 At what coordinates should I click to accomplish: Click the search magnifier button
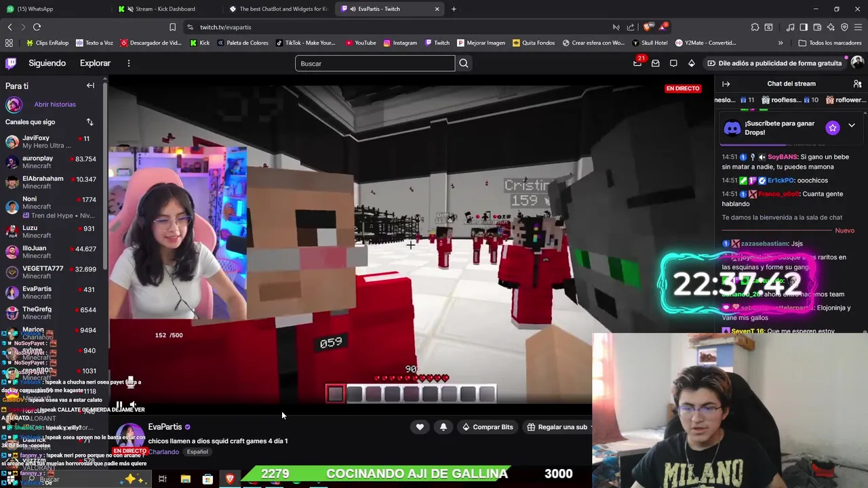(464, 63)
